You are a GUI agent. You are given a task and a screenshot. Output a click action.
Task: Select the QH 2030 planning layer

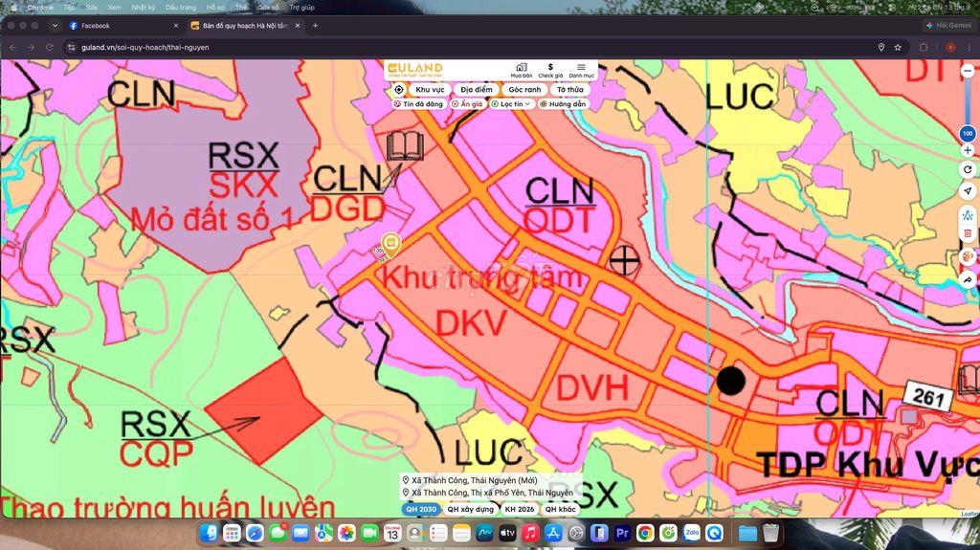(421, 510)
